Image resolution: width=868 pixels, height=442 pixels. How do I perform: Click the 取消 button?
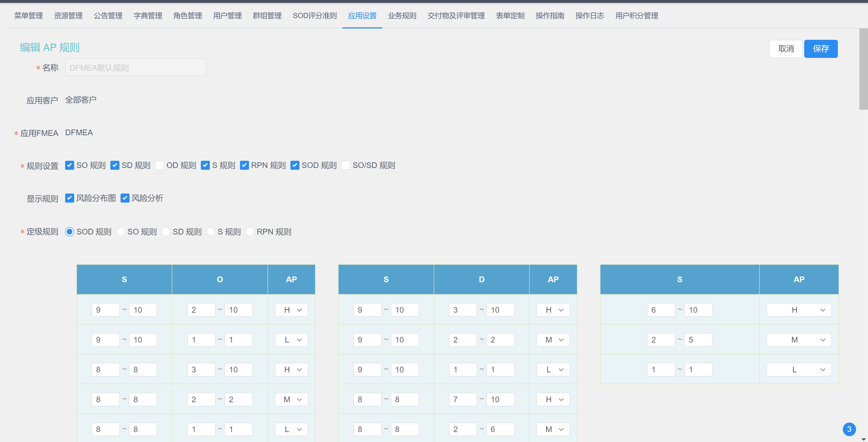pyautogui.click(x=786, y=49)
